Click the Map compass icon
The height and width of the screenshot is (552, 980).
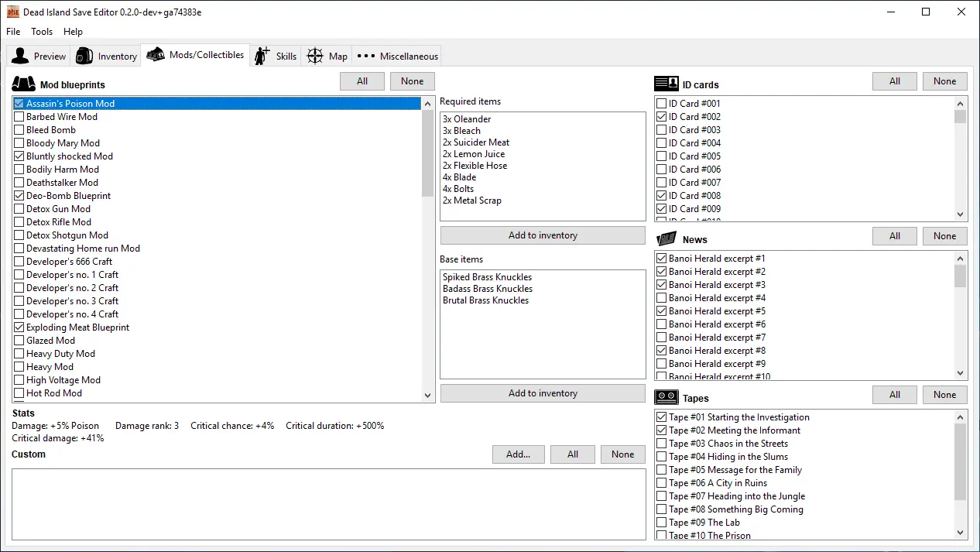coord(315,56)
